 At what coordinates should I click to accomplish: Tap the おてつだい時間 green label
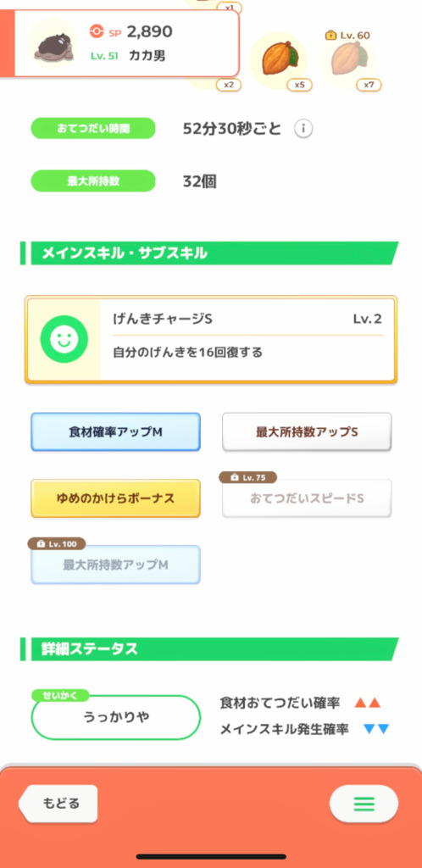pos(93,129)
